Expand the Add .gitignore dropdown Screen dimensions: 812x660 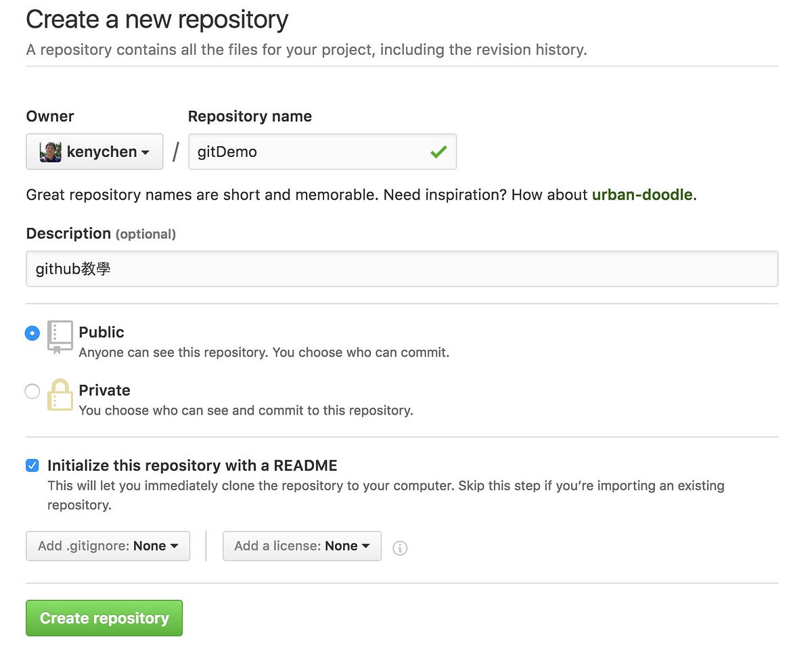108,546
